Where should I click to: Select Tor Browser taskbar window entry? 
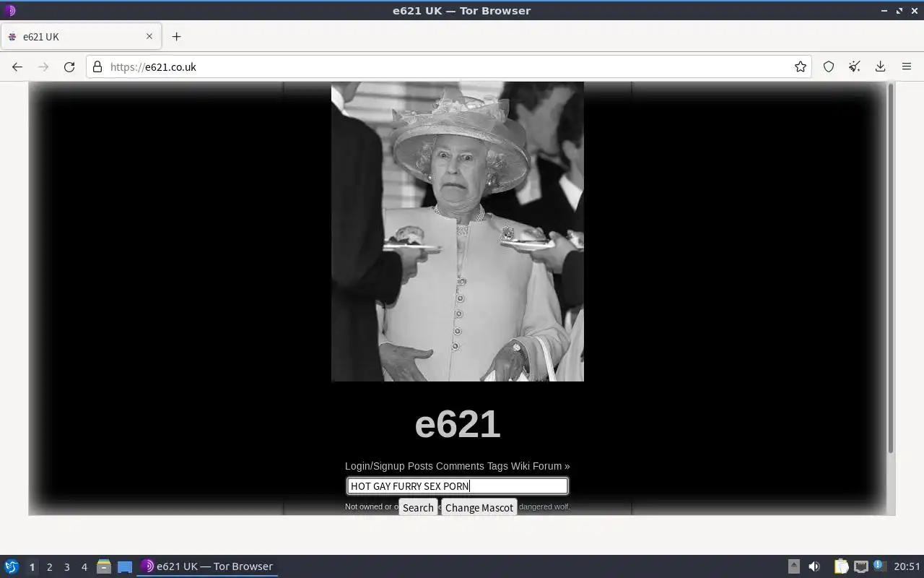click(x=208, y=566)
